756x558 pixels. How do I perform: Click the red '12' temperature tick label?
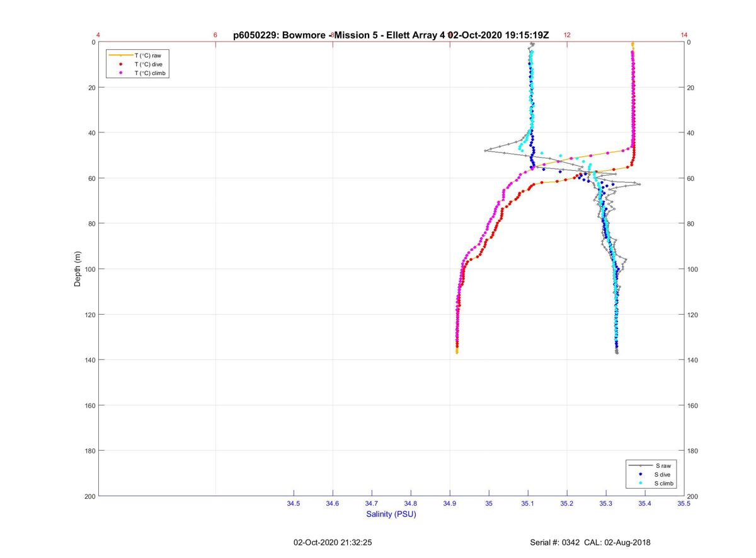pos(567,35)
